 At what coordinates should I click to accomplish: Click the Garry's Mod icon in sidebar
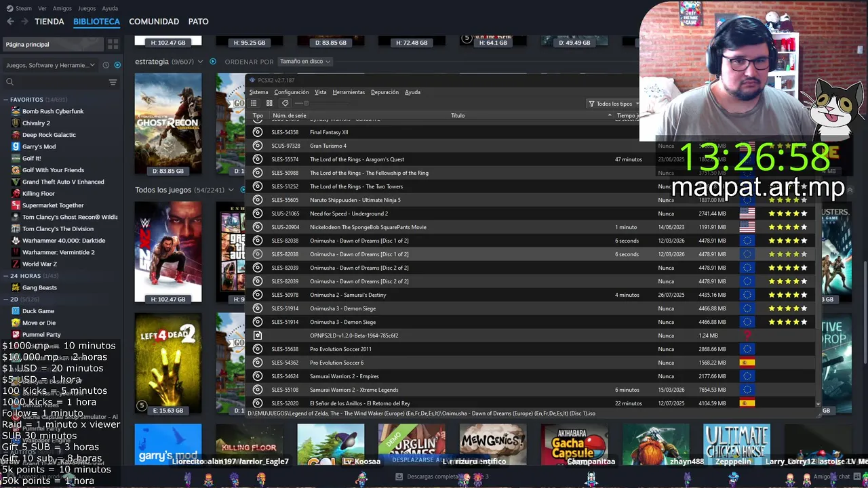(x=16, y=146)
